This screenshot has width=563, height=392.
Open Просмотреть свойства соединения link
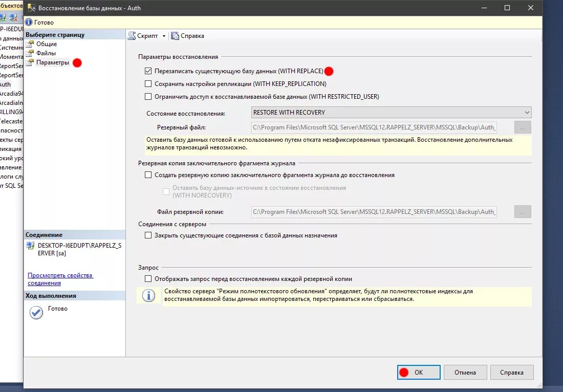pyautogui.click(x=60, y=279)
